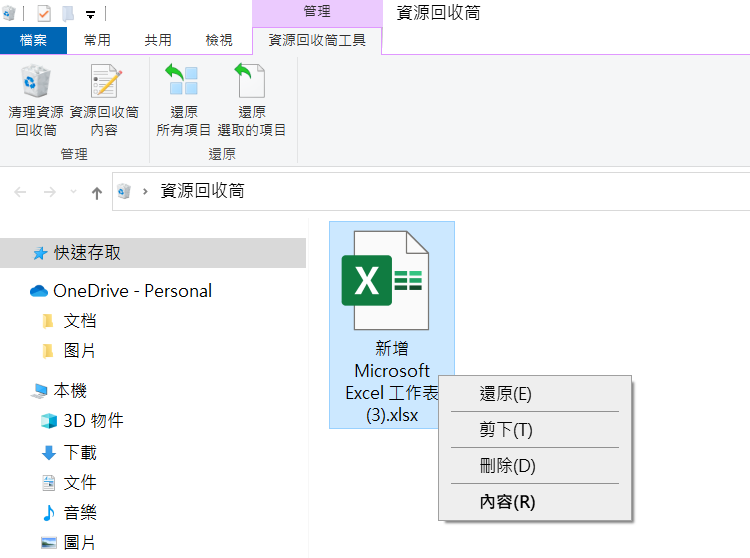Choose 還原(E) from context menu
The height and width of the screenshot is (558, 750).
[x=535, y=394]
